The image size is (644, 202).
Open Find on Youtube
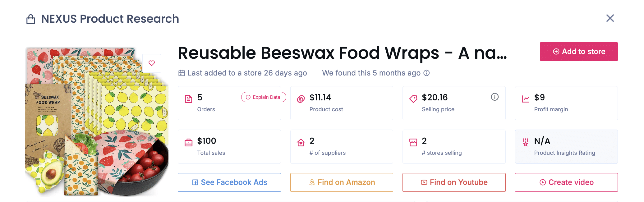[x=454, y=182]
